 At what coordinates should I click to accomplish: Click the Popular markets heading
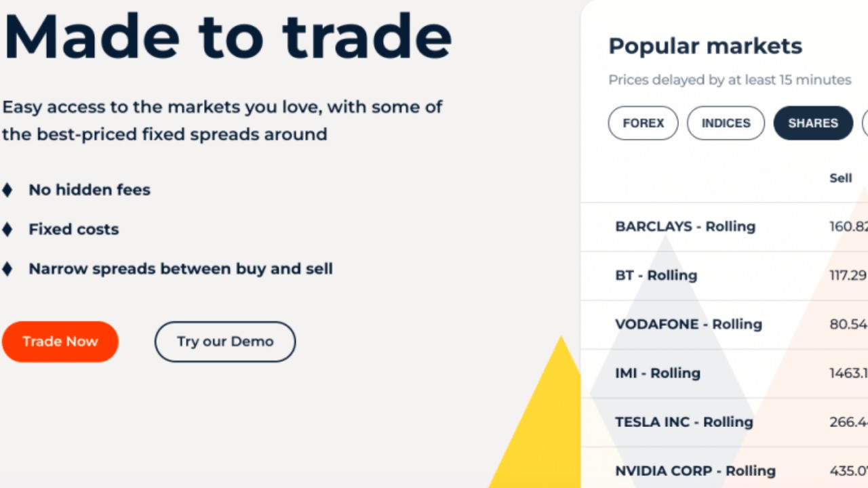coord(705,46)
